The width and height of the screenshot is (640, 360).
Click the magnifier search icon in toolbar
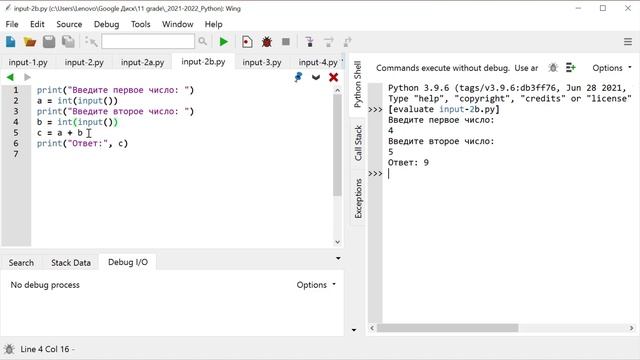point(202,41)
